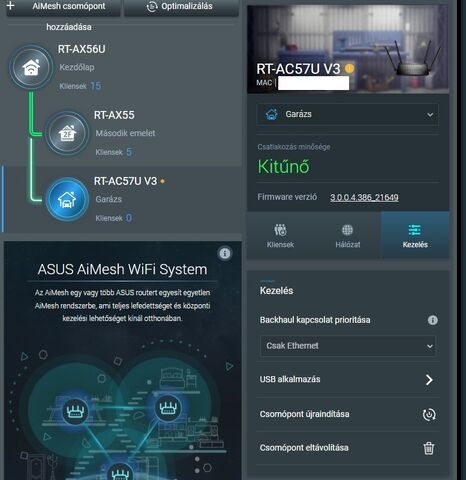The height and width of the screenshot is (480, 466).
Task: Switch to the Hálózat tab
Action: 347,235
